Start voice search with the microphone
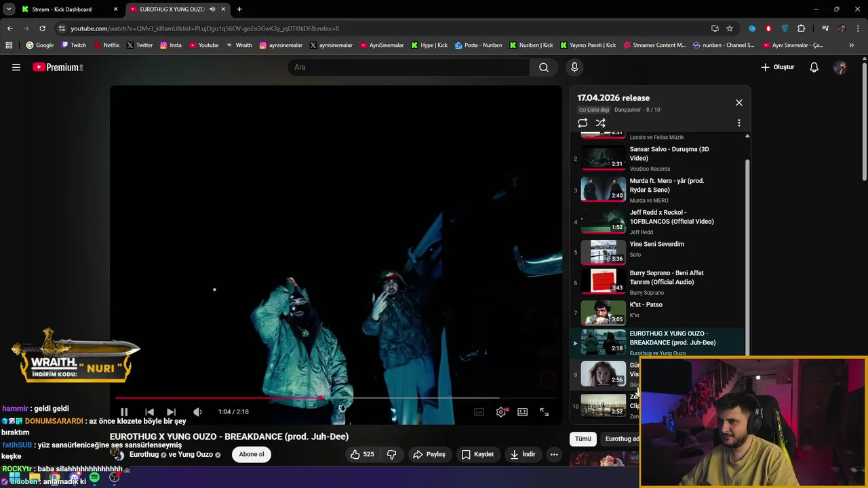The height and width of the screenshot is (488, 868). click(574, 67)
